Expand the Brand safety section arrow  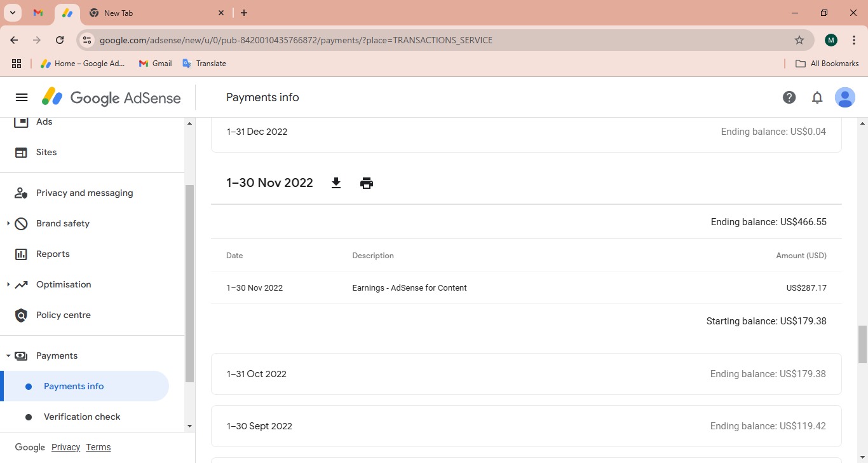[8, 223]
